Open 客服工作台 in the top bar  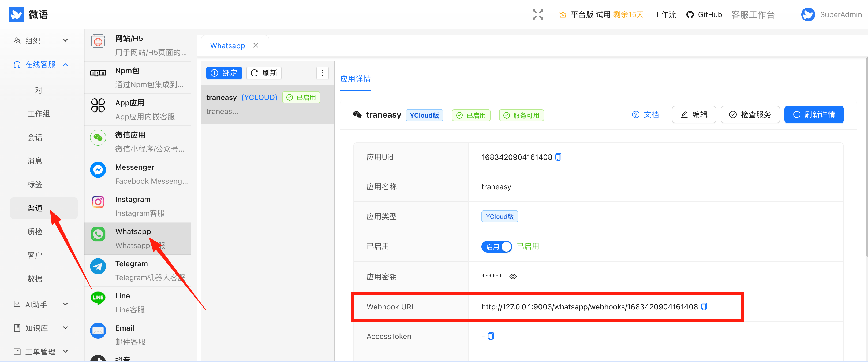click(753, 14)
